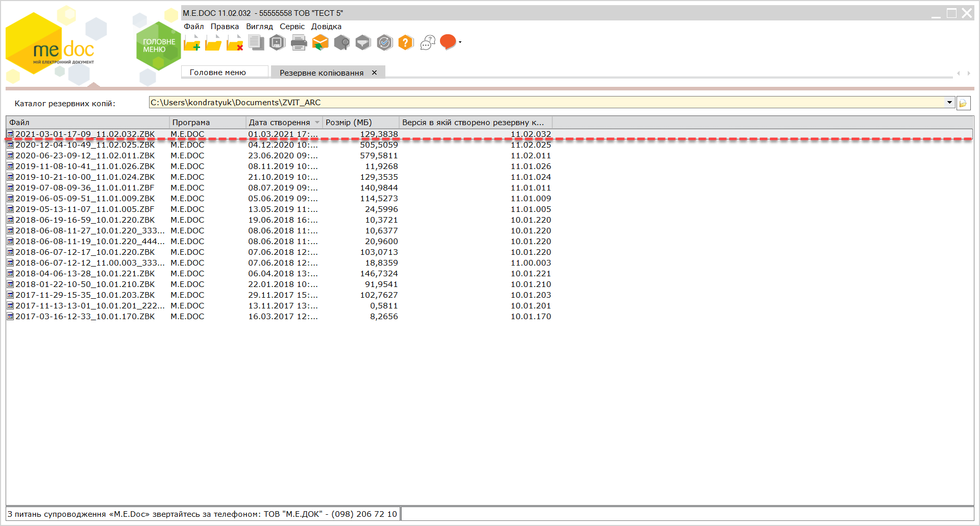Select file 2020-12-04-10-49_11.02.025.ZBK

point(85,145)
